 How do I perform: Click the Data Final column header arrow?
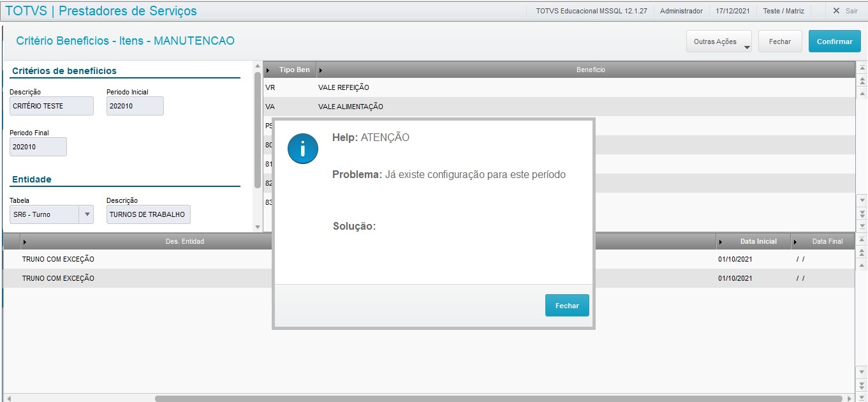click(795, 242)
